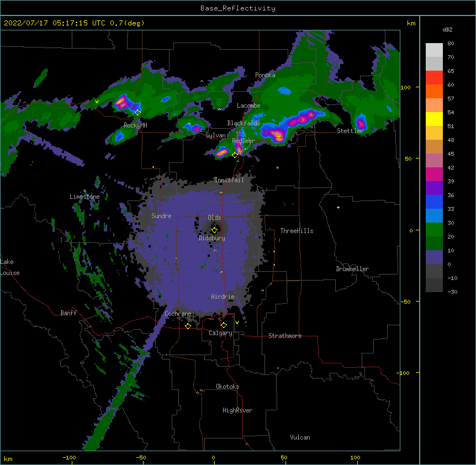
Task: Click the Stettler city label
Action: pyautogui.click(x=350, y=131)
